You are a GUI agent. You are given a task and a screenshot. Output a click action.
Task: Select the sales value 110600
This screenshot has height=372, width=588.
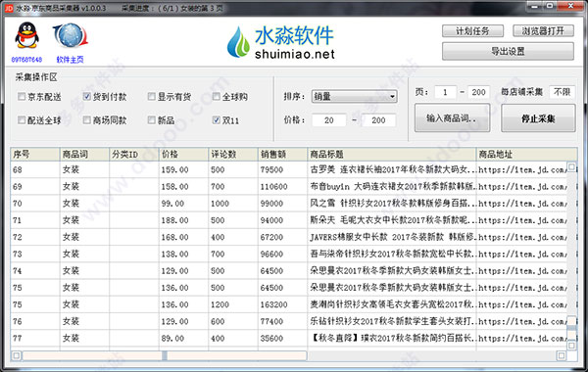point(273,187)
